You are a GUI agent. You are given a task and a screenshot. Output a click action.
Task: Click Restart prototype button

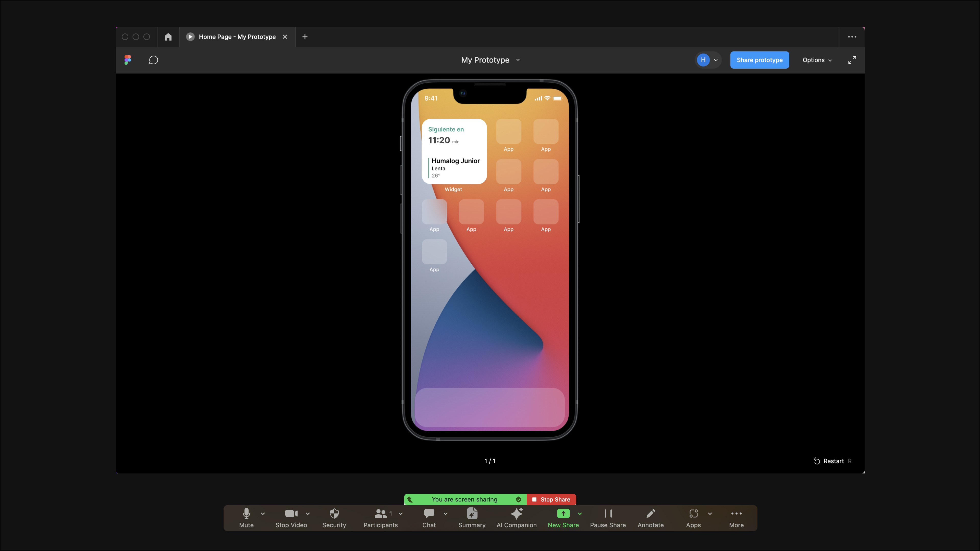coord(833,461)
